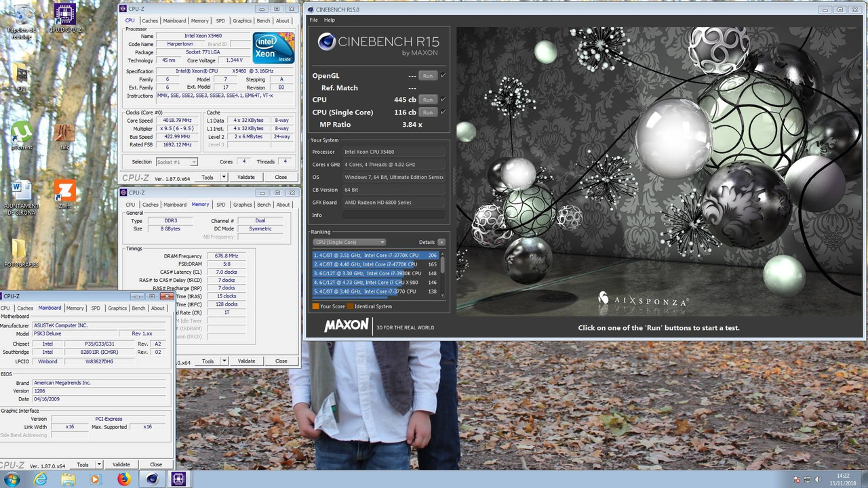The image size is (868, 488).
Task: Open About tab in Memory CPU-Z window
Action: pos(283,205)
